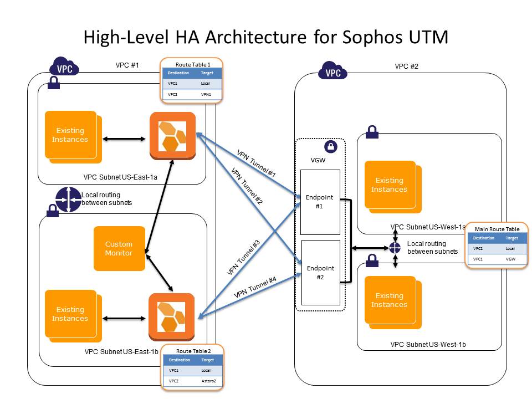Select the Local cell in Route Table 2
Viewport: 532px width, 399px height.
click(x=206, y=371)
